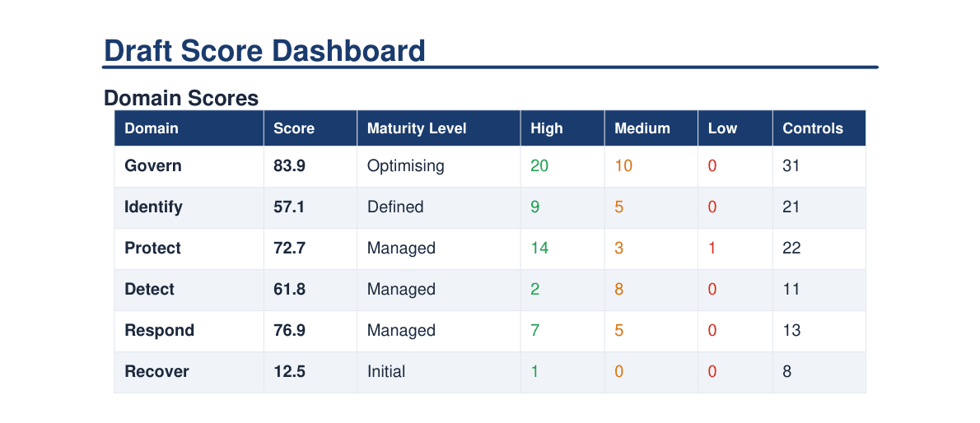The height and width of the screenshot is (423, 980).
Task: Click Govern's score 83.9
Action: [x=289, y=165]
